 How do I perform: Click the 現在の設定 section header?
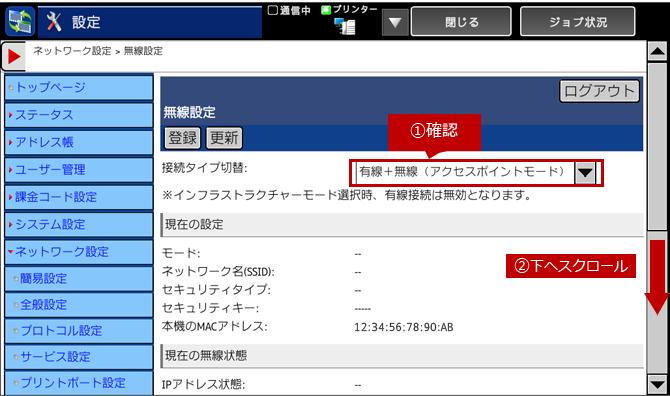pyautogui.click(x=402, y=225)
